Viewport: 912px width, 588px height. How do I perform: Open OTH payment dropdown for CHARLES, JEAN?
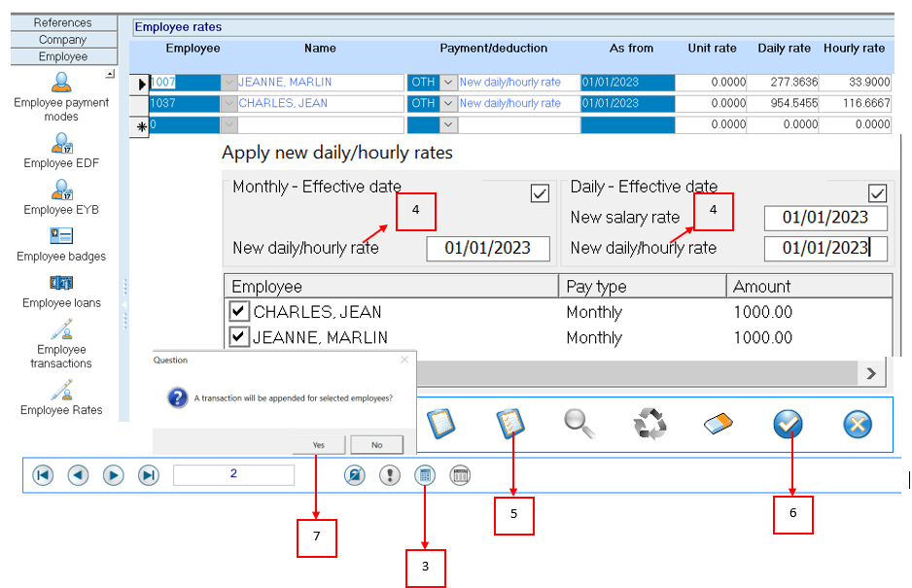(x=448, y=103)
